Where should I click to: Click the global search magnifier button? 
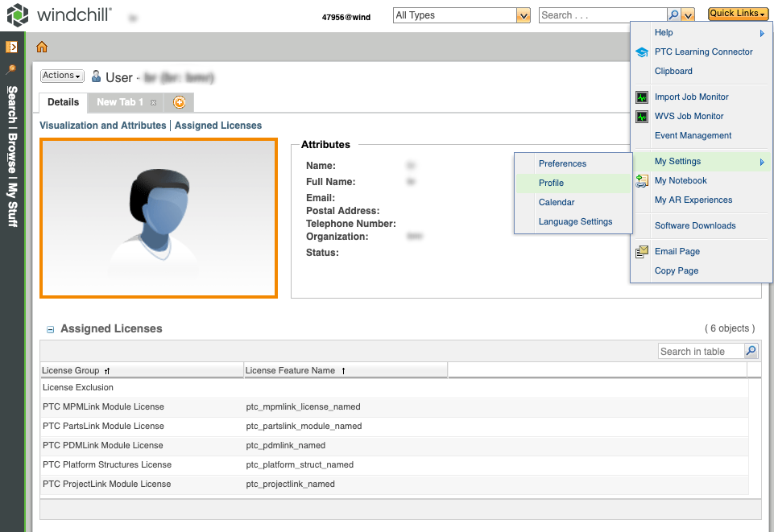tap(674, 14)
